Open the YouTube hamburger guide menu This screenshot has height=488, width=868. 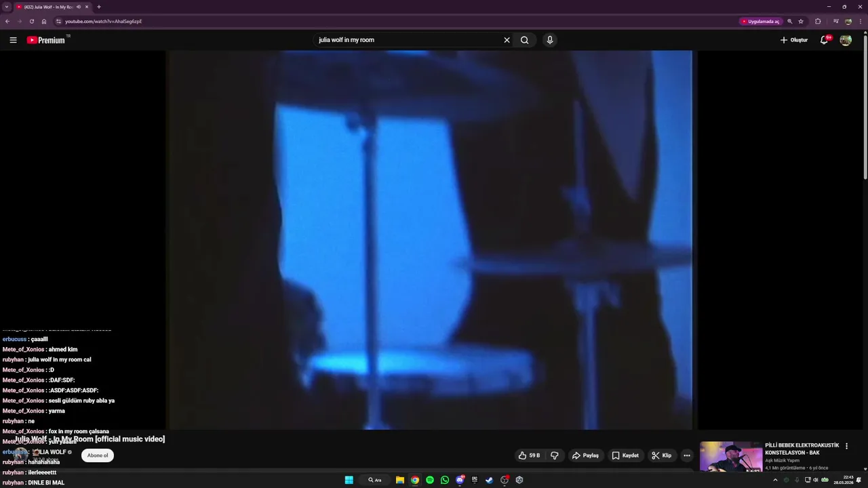coord(13,40)
